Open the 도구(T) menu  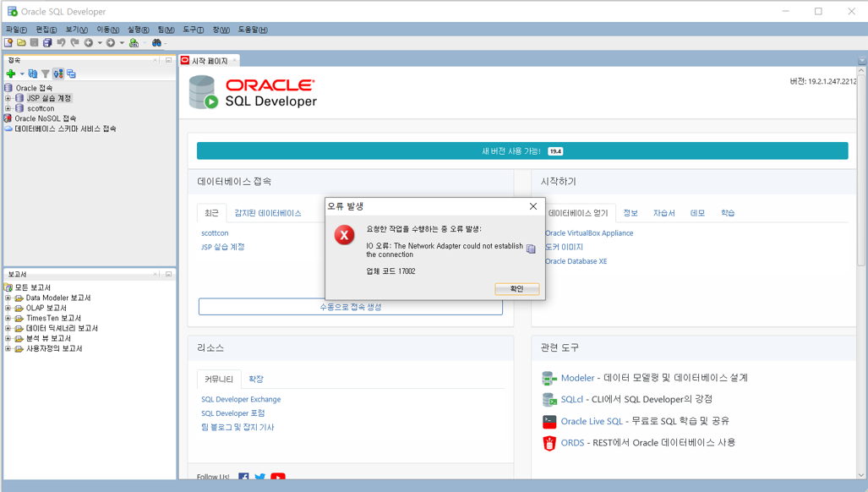pyautogui.click(x=194, y=30)
